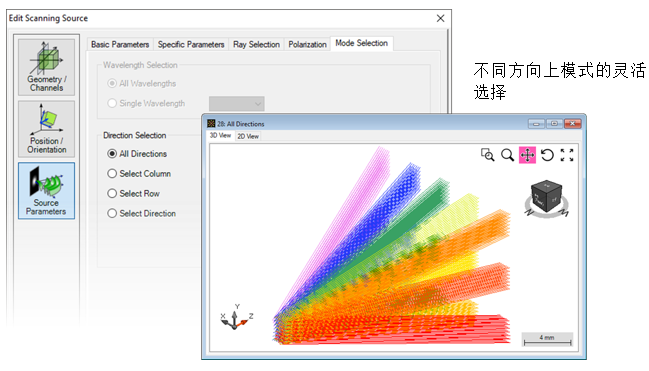Choose the Select Direction radio option

point(142,213)
